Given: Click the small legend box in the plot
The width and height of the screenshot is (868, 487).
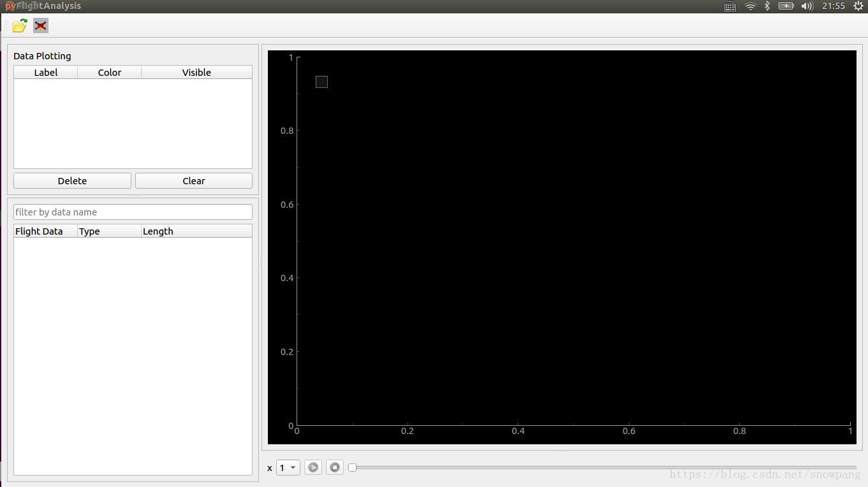Looking at the screenshot, I should [x=321, y=82].
